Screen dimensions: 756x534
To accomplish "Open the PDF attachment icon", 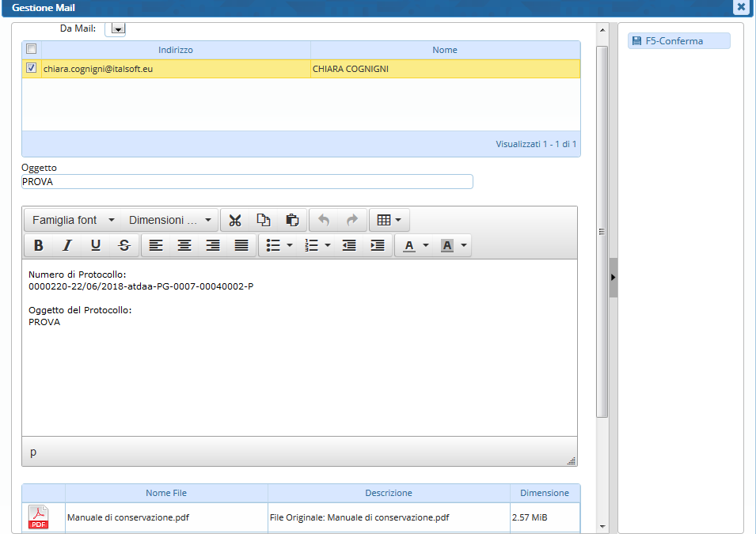I will (38, 518).
